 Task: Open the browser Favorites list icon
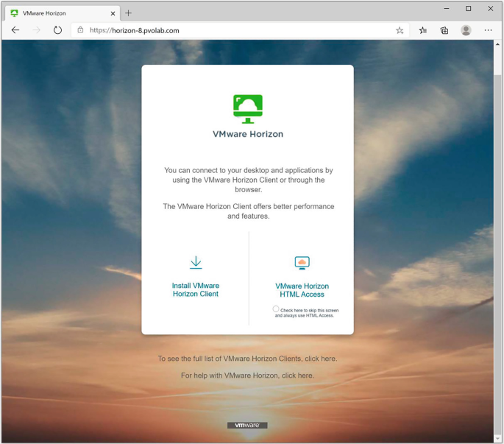(x=423, y=30)
